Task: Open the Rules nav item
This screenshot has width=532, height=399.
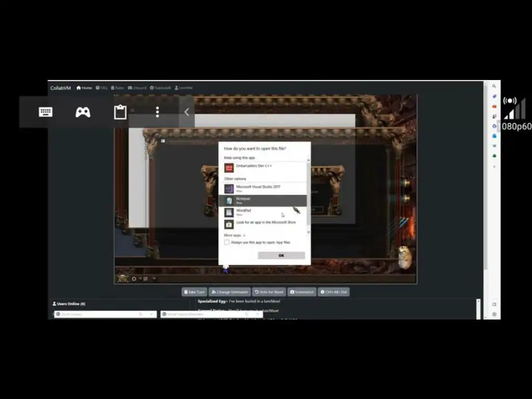Action: click(117, 88)
